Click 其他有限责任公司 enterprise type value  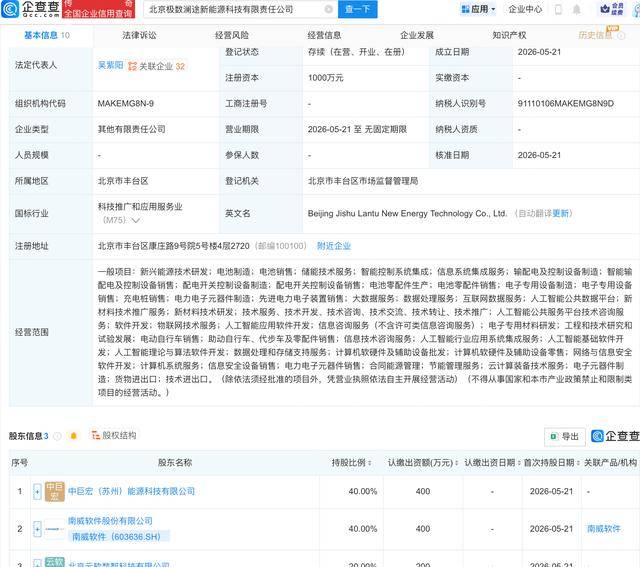(131, 129)
